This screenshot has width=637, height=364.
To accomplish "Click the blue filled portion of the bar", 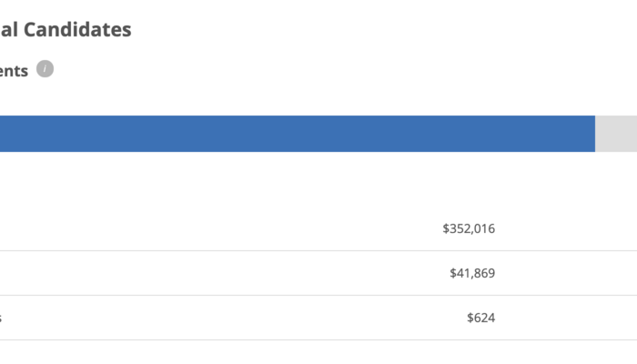I will [291, 134].
